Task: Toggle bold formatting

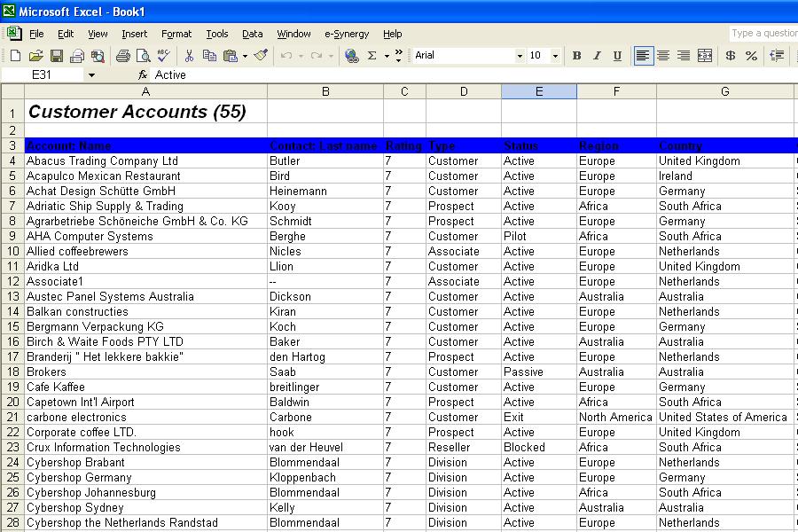Action: tap(576, 55)
